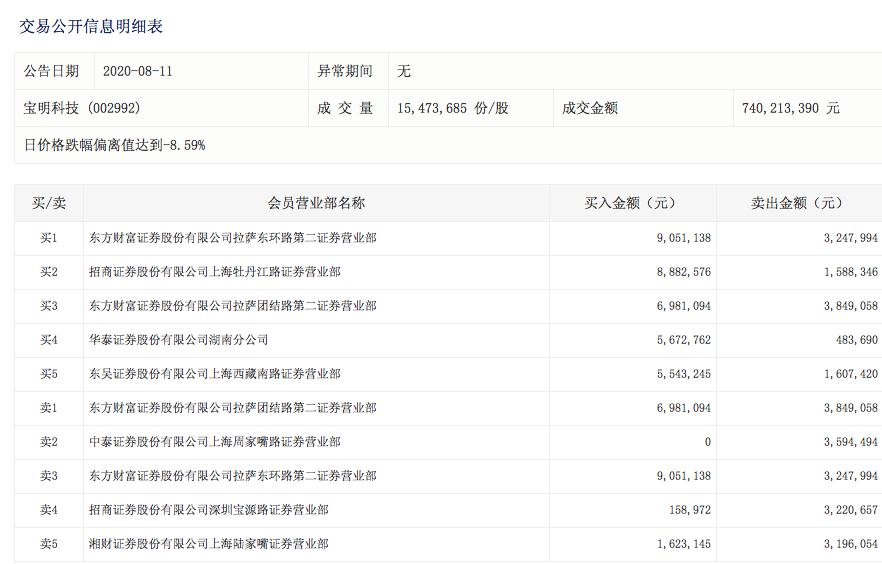This screenshot has width=882, height=564.
Task: Click 中泰证券上海周家嘴路证券营业部 name
Action: click(215, 442)
